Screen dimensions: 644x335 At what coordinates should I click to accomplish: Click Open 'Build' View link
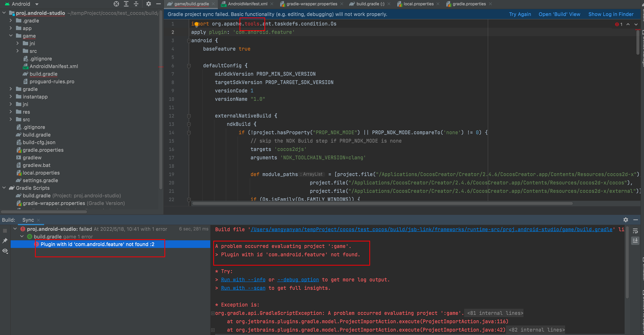click(559, 14)
